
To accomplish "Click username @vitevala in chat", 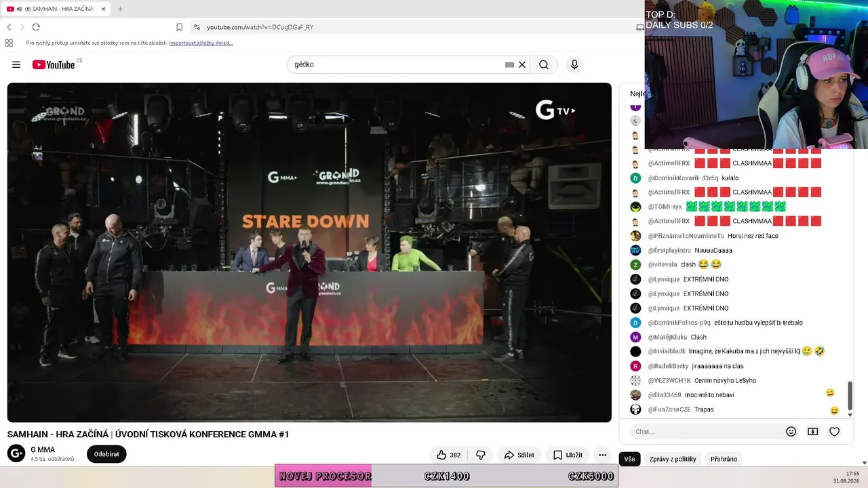I will point(663,264).
